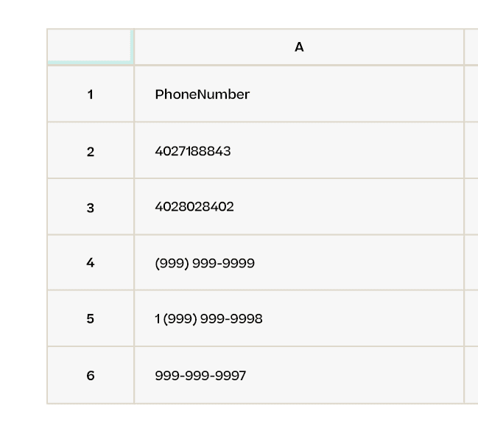Select empty cell right of 4027188843
The image size is (478, 448).
[x=471, y=151]
